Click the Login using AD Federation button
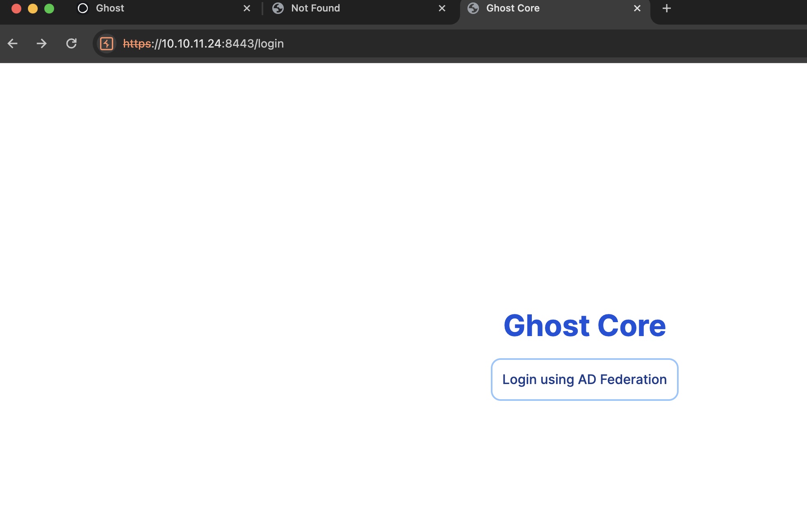Image resolution: width=807 pixels, height=532 pixels. pyautogui.click(x=584, y=380)
